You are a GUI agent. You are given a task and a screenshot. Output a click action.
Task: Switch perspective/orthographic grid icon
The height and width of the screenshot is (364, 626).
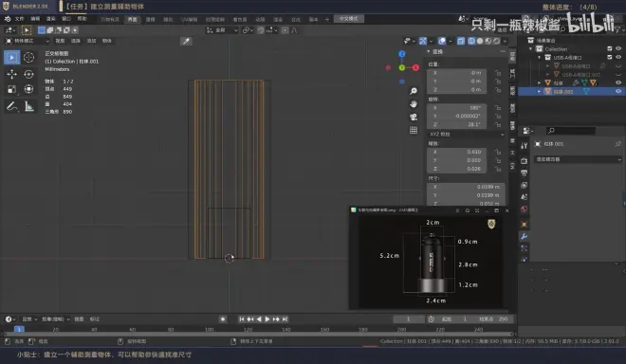[x=414, y=130]
